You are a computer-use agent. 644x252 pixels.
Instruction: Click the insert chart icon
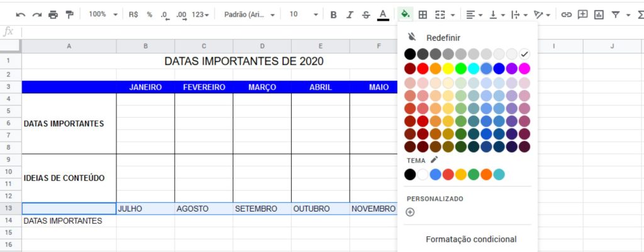[x=599, y=15]
